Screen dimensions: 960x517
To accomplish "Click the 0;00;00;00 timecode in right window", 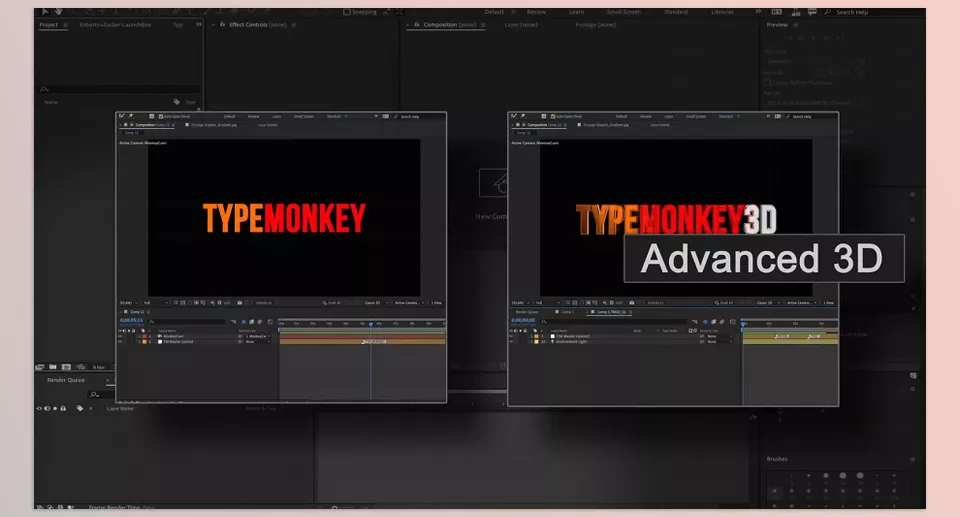I will (x=523, y=320).
